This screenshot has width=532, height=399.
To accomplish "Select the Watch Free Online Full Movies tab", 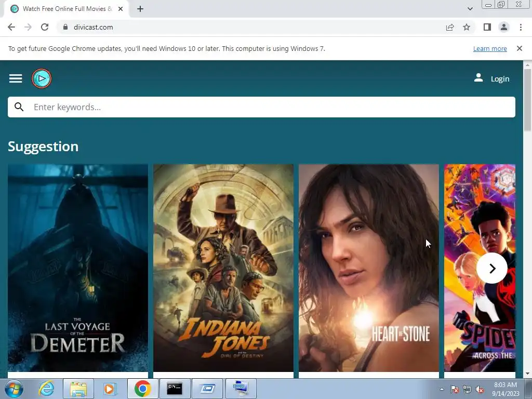I will pos(66,9).
